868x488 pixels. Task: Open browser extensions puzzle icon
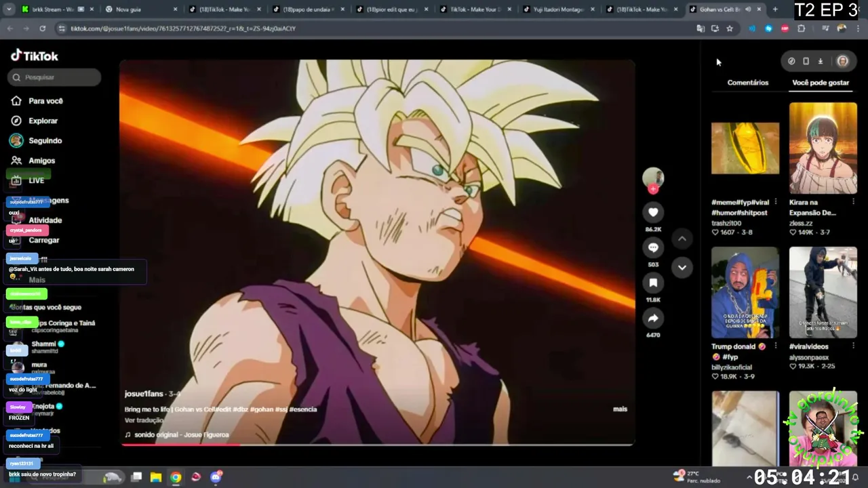[x=802, y=28]
